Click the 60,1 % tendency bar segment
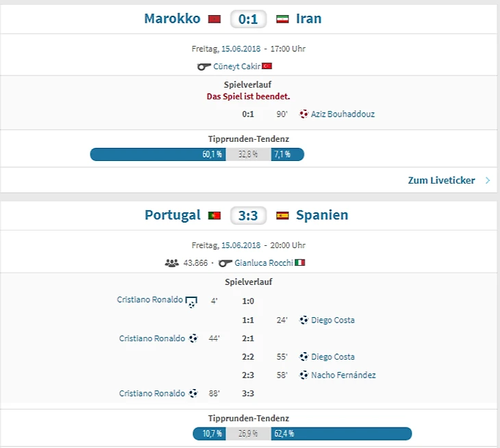This screenshot has width=500, height=448. [158, 154]
